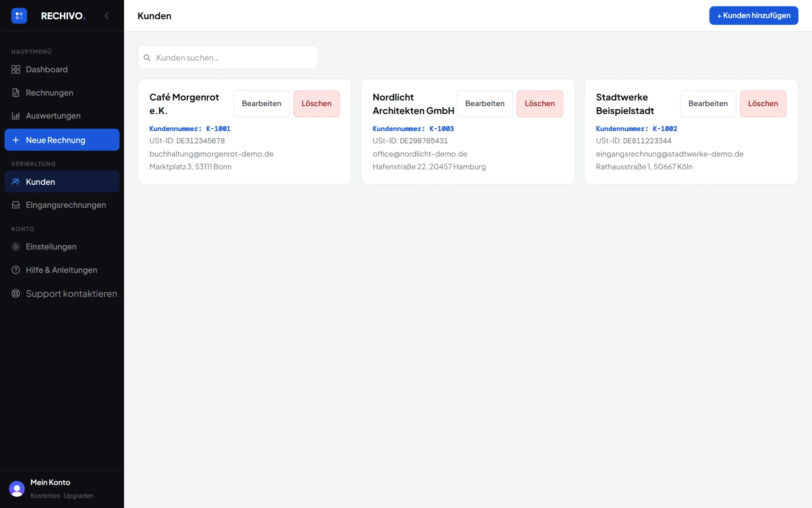This screenshot has height=508, width=812.
Task: Click USt-ID: DE298765431
Action: [410, 141]
